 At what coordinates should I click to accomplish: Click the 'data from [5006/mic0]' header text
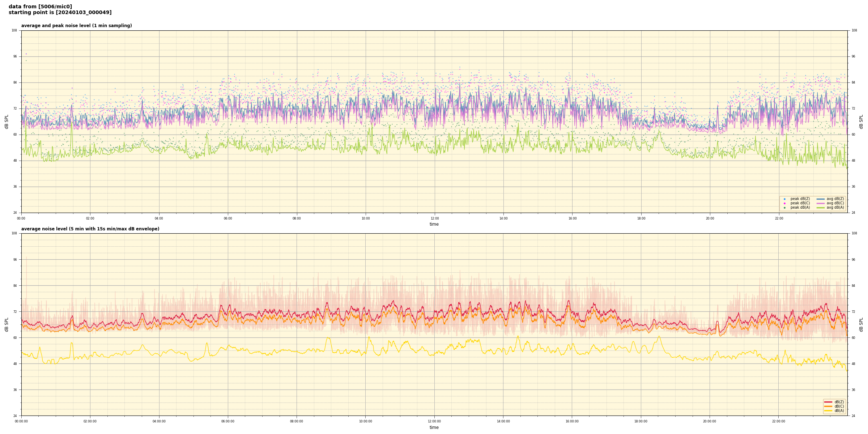click(x=40, y=7)
